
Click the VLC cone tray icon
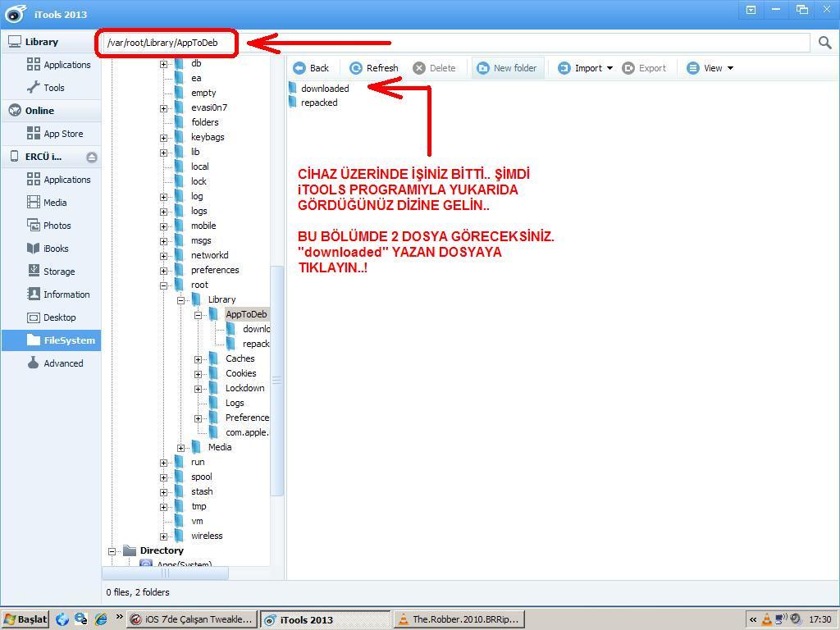[767, 620]
